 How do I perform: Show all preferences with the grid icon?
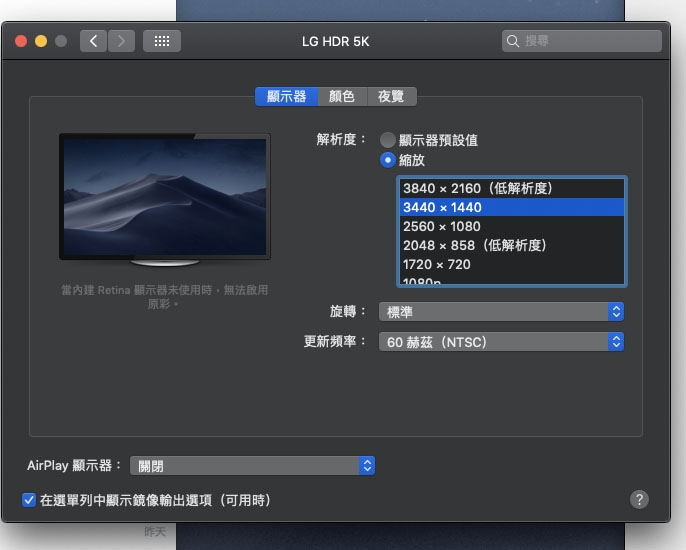point(162,41)
